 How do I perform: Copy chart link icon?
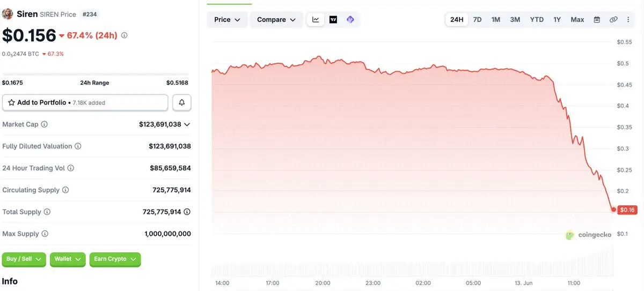click(613, 20)
